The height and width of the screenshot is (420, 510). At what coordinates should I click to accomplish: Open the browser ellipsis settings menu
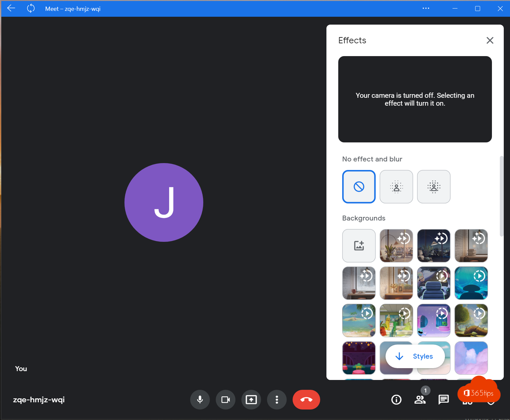(x=426, y=9)
